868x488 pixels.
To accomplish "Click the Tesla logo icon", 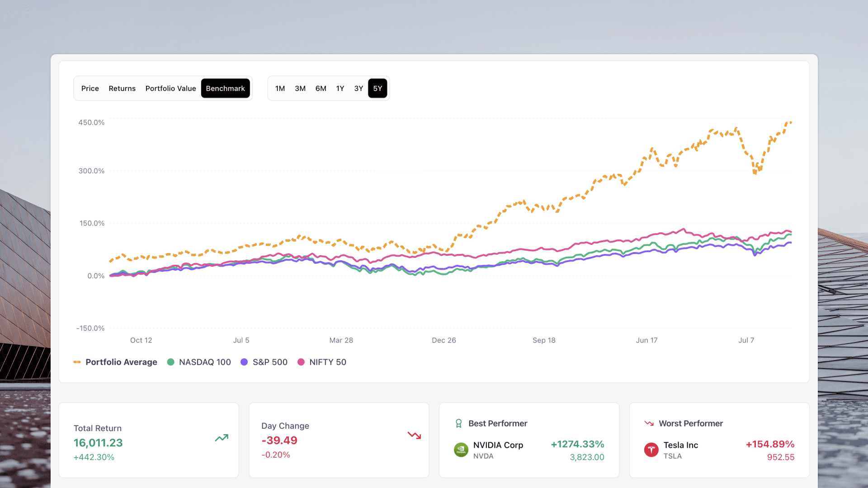I will click(x=651, y=450).
